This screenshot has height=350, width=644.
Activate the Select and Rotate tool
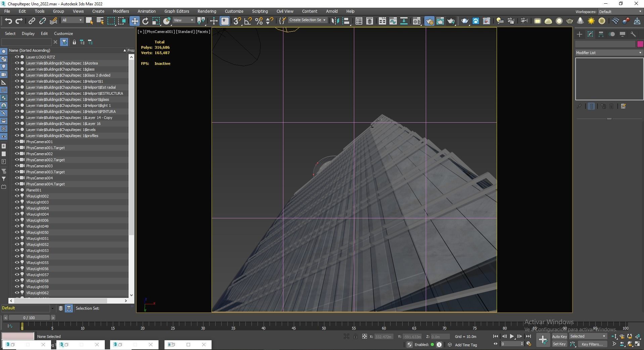tap(145, 21)
